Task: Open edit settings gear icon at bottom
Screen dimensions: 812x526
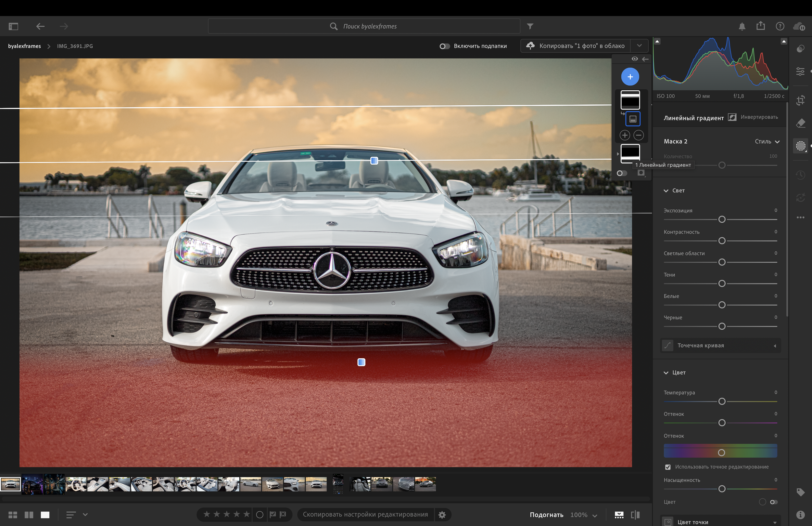Action: [442, 514]
